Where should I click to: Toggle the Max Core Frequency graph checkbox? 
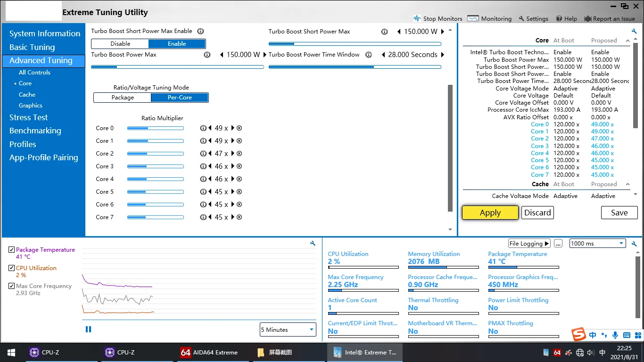(x=12, y=286)
